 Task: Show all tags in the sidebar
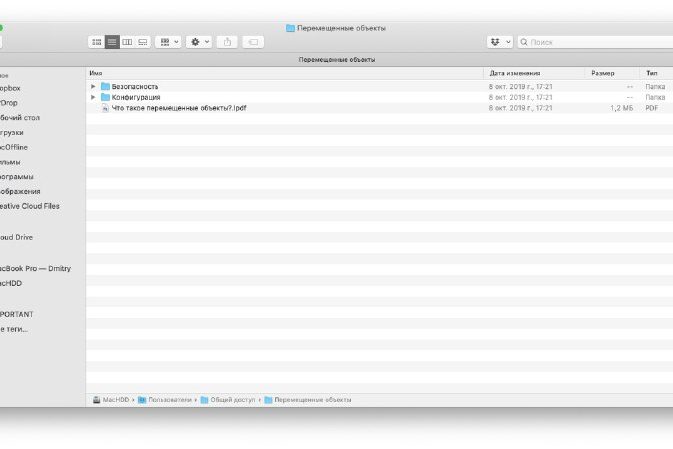pyautogui.click(x=14, y=329)
